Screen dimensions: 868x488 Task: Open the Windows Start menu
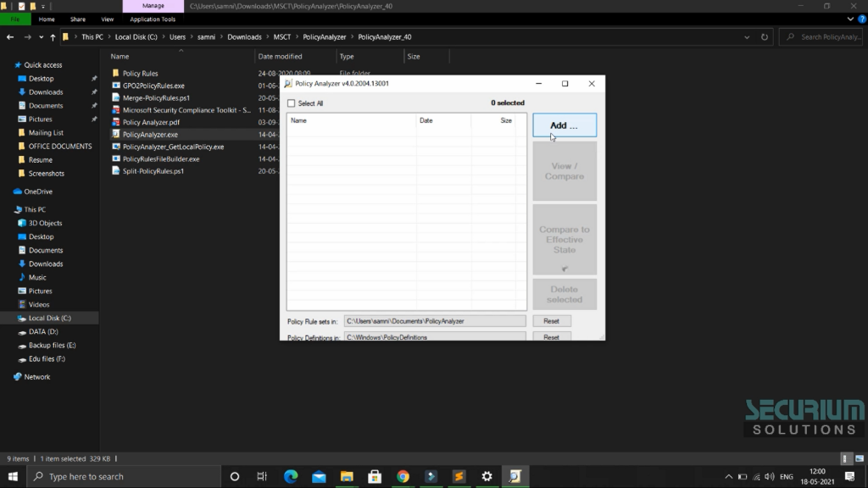pyautogui.click(x=13, y=476)
